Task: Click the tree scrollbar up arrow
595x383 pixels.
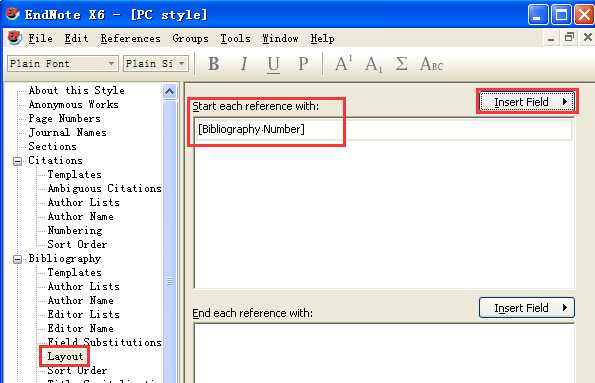Action: [x=169, y=92]
